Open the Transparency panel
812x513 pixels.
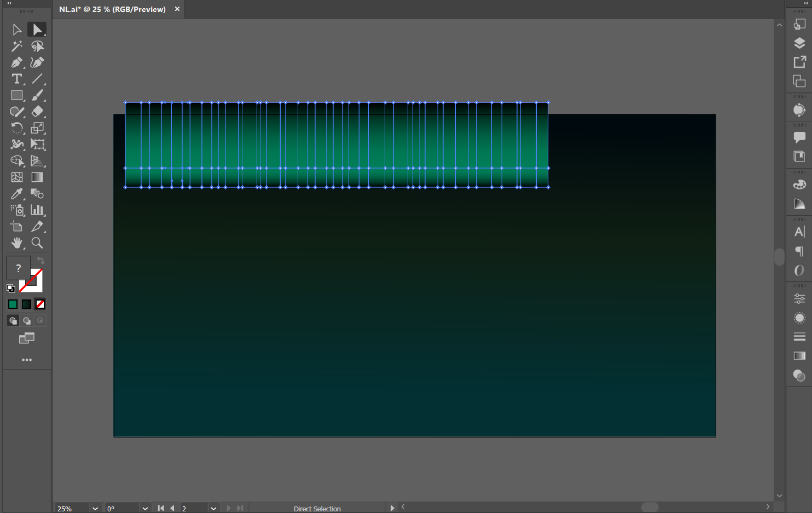click(x=799, y=376)
